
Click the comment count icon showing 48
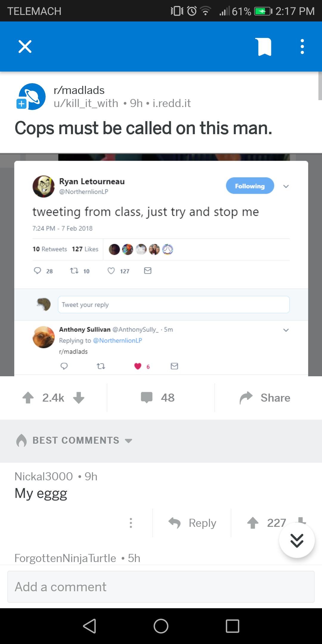coord(147,397)
